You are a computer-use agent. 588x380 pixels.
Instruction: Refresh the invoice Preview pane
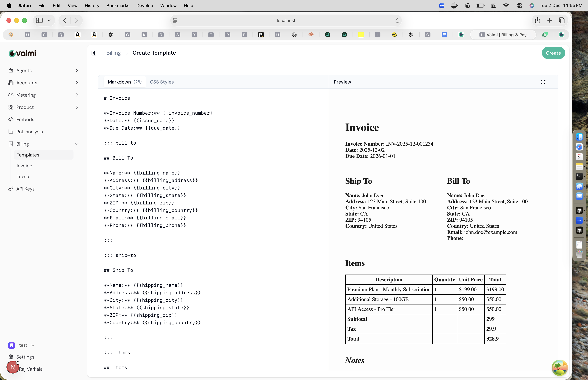click(x=543, y=82)
